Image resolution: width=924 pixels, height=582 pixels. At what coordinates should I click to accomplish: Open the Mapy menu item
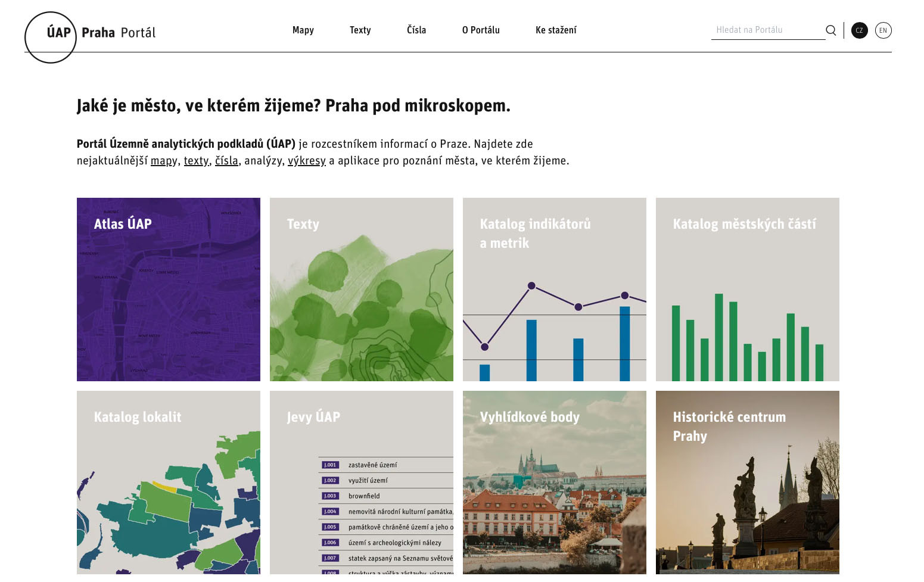tap(303, 30)
